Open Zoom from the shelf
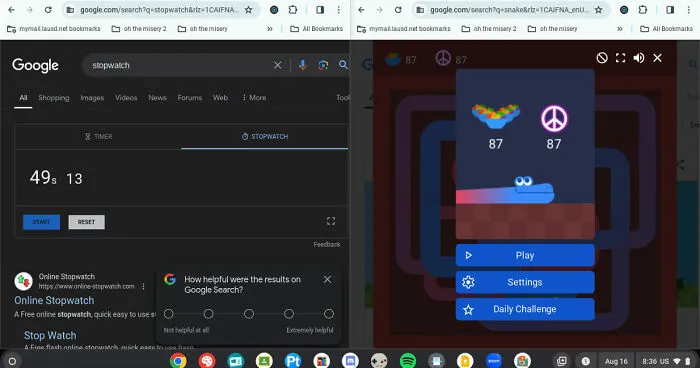The width and height of the screenshot is (700, 368). (x=493, y=360)
